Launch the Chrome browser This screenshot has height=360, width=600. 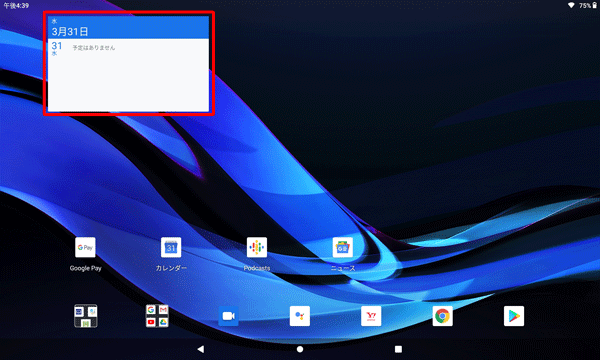tap(442, 316)
